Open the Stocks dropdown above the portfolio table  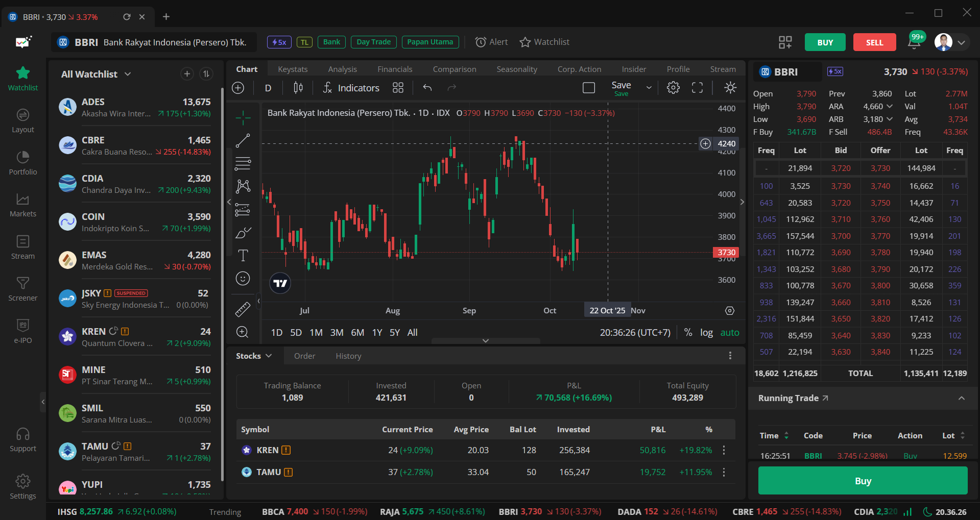tap(254, 356)
